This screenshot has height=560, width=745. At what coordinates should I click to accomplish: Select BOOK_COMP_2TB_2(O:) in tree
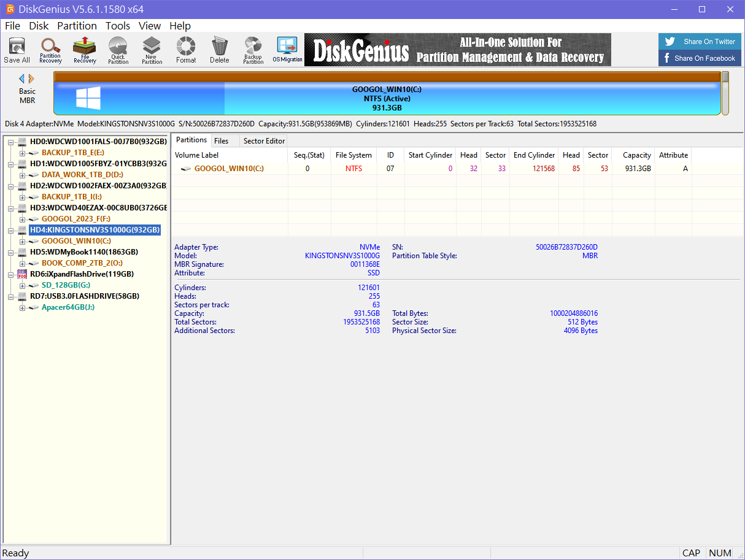tap(82, 263)
